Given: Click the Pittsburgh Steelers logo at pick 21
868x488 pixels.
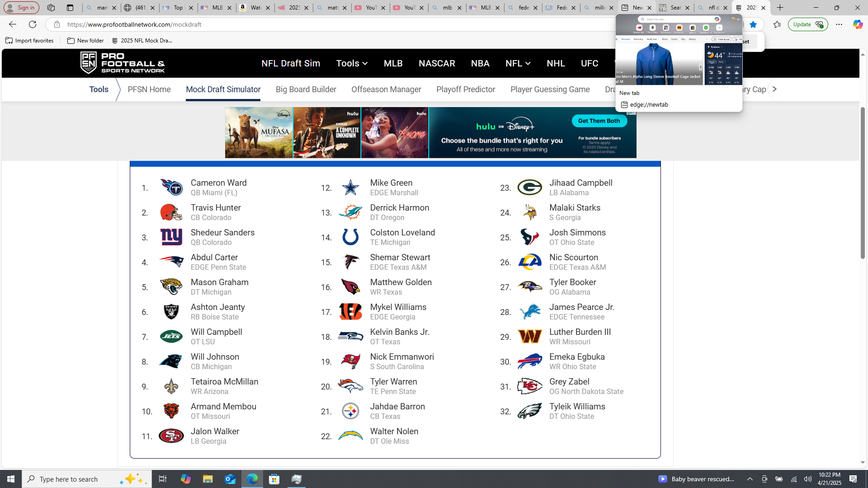Looking at the screenshot, I should (x=350, y=411).
